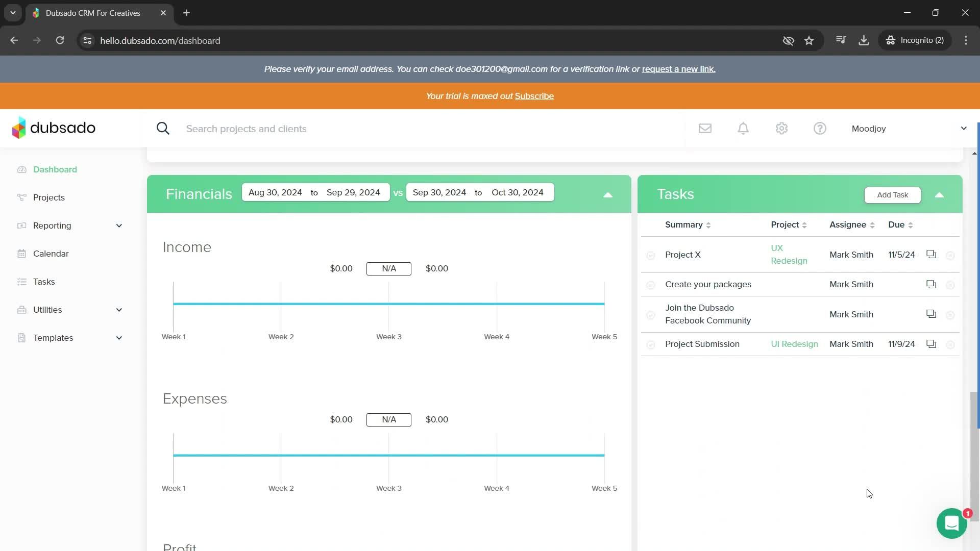Screen dimensions: 980x551
Task: Open the email inbox envelope icon
Action: 705,129
